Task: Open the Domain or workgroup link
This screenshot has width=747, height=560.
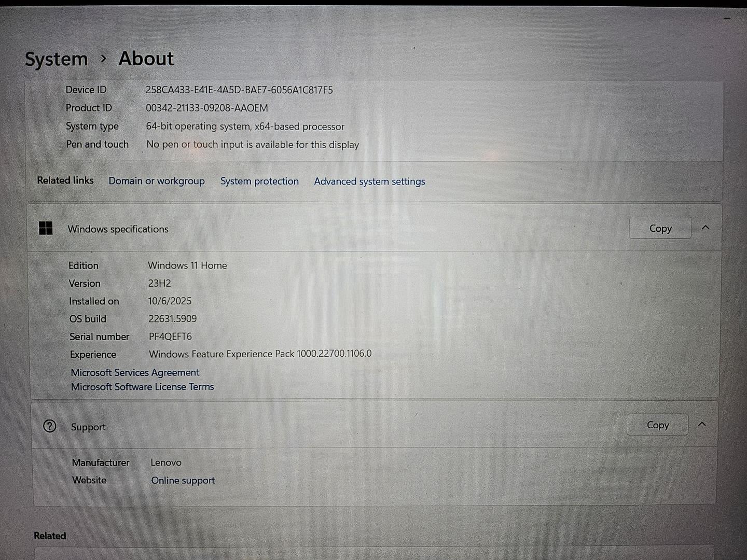Action: tap(157, 181)
